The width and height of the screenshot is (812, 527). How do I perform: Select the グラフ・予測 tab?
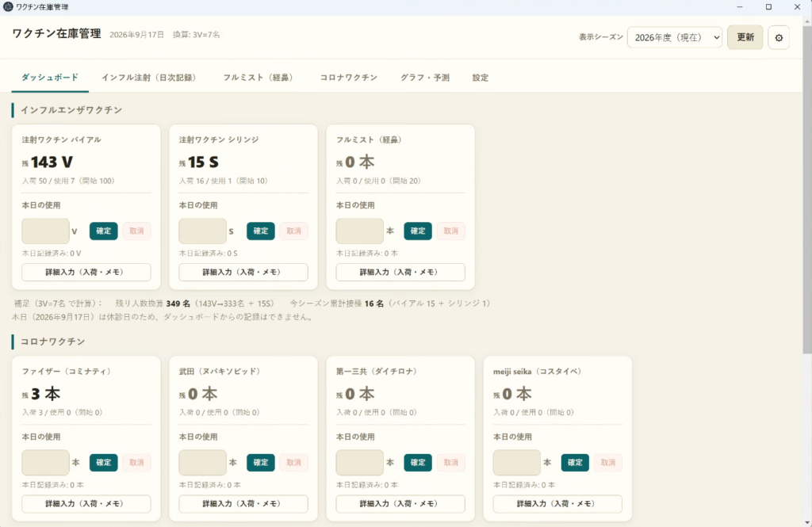[425, 78]
